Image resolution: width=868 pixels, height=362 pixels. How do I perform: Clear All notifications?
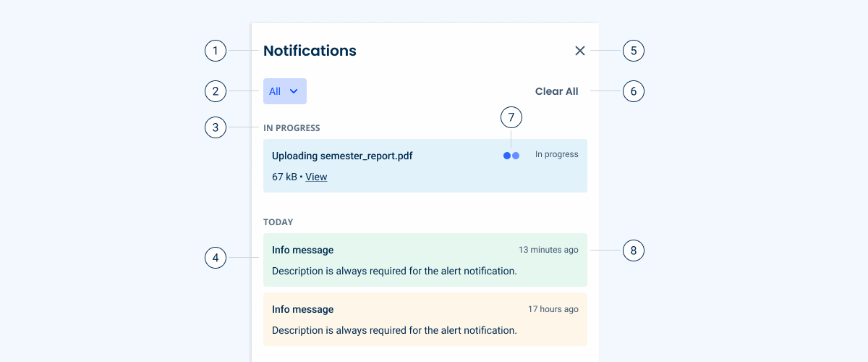pyautogui.click(x=556, y=91)
